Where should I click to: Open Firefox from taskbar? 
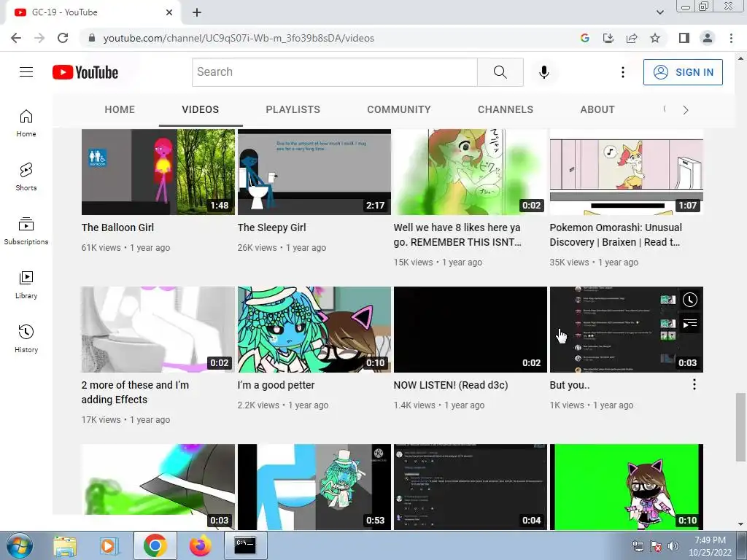point(201,545)
